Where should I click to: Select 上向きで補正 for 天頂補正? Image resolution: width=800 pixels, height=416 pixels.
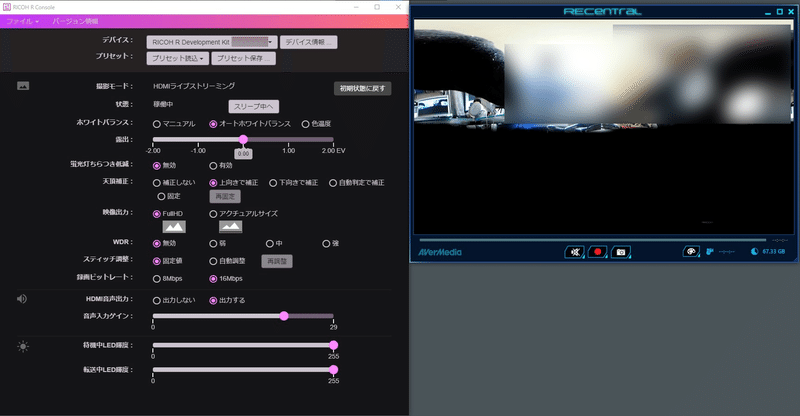tap(213, 183)
